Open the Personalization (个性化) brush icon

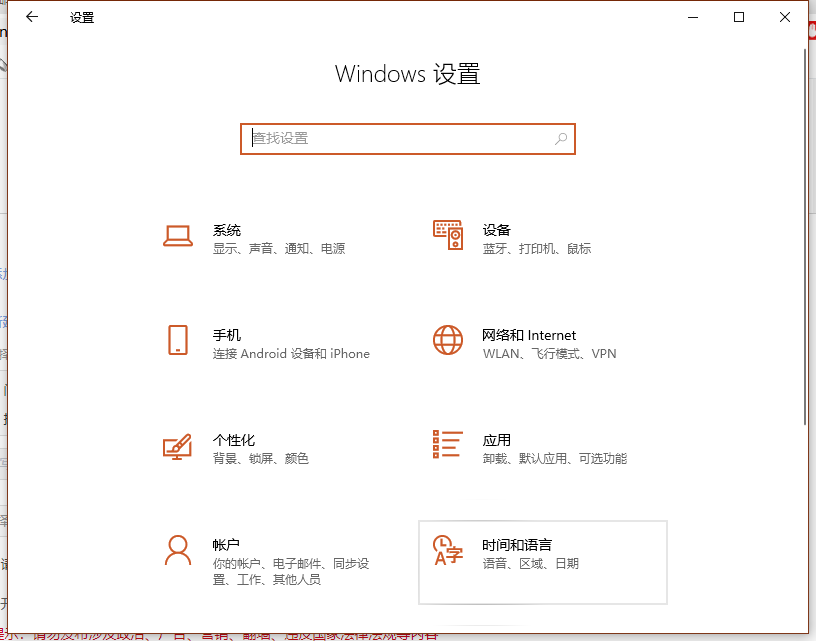pos(177,446)
